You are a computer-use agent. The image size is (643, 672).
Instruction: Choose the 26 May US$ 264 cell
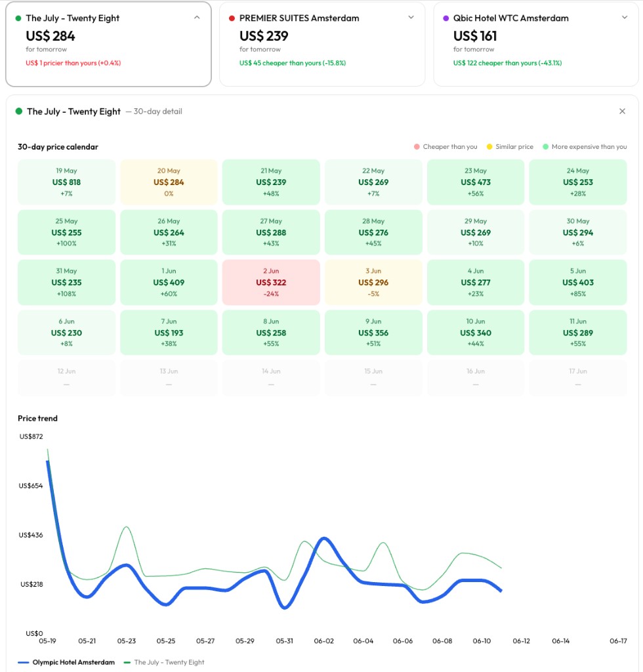169,232
